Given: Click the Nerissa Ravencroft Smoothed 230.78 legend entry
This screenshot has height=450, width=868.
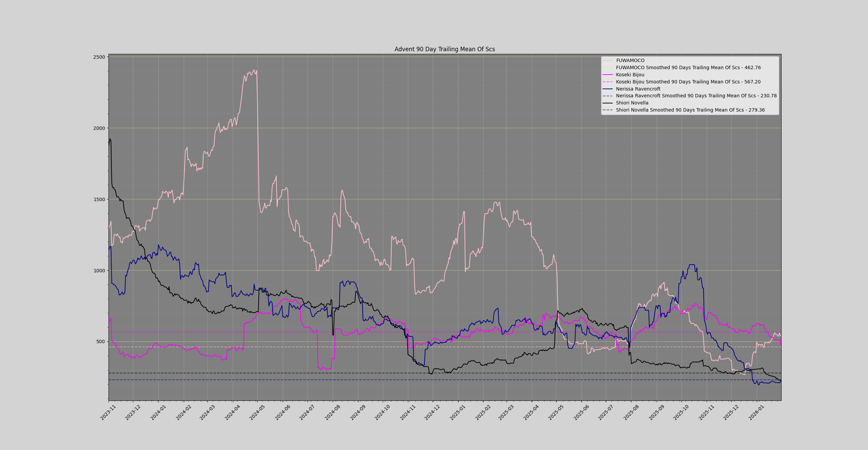Looking at the screenshot, I should click(x=696, y=96).
